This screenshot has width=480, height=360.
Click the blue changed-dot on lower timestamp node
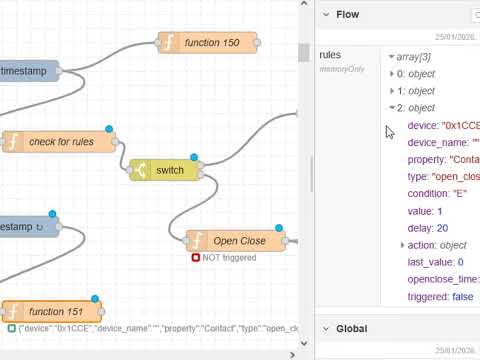tap(52, 214)
